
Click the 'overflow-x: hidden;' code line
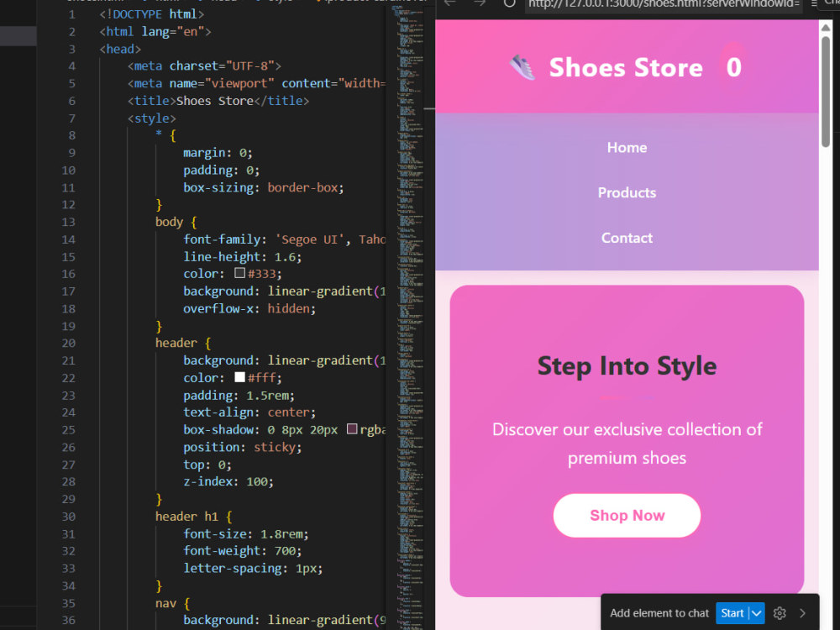coord(249,308)
